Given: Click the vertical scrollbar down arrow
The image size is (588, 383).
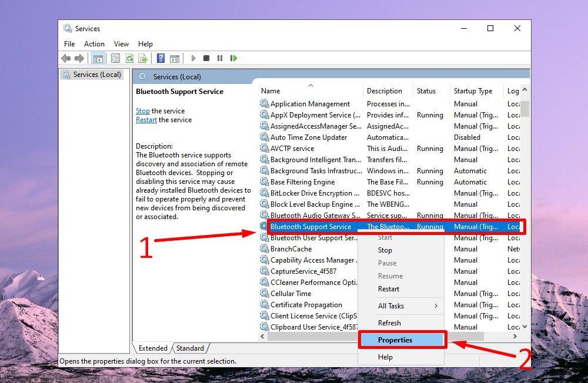Looking at the screenshot, I should click(524, 327).
